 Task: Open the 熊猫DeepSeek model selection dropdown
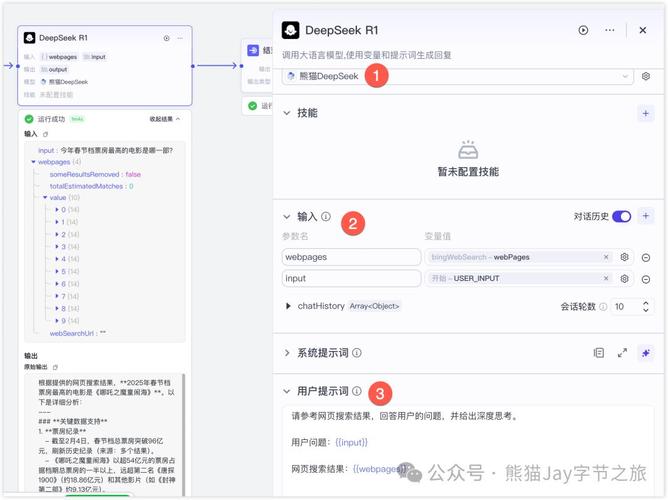point(458,76)
